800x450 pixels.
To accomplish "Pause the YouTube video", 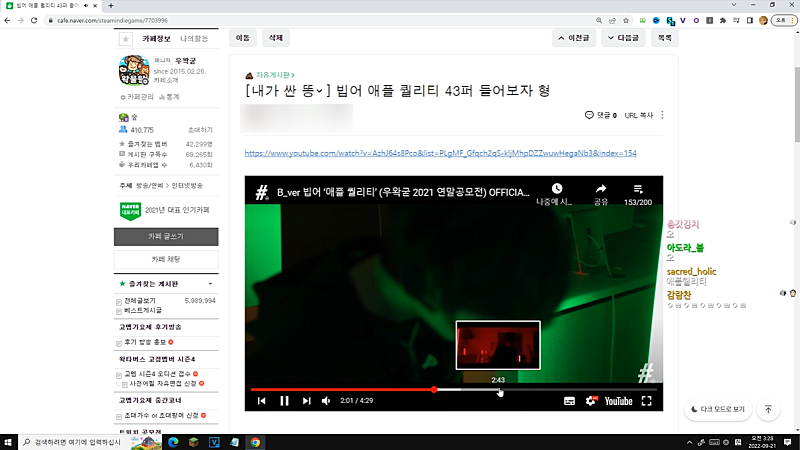I will (x=284, y=401).
